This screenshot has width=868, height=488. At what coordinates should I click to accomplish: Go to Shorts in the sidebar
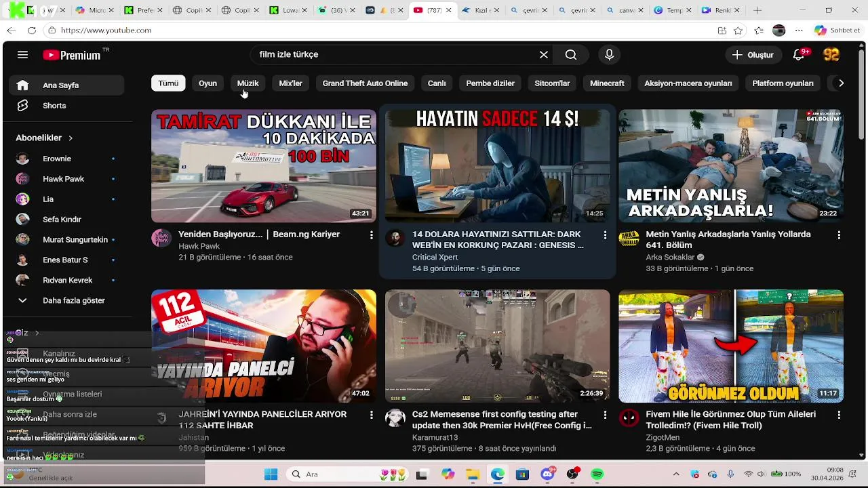[66, 106]
